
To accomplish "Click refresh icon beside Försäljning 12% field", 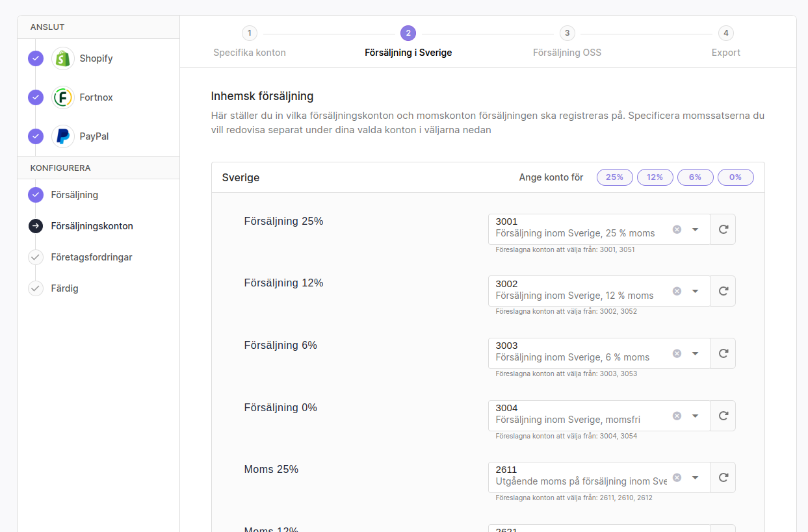I will 723,291.
